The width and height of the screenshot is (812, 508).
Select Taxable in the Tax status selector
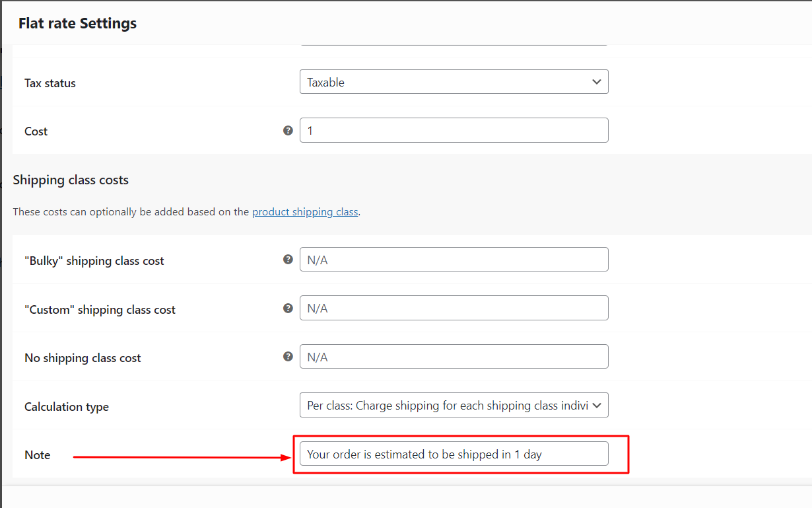(454, 81)
